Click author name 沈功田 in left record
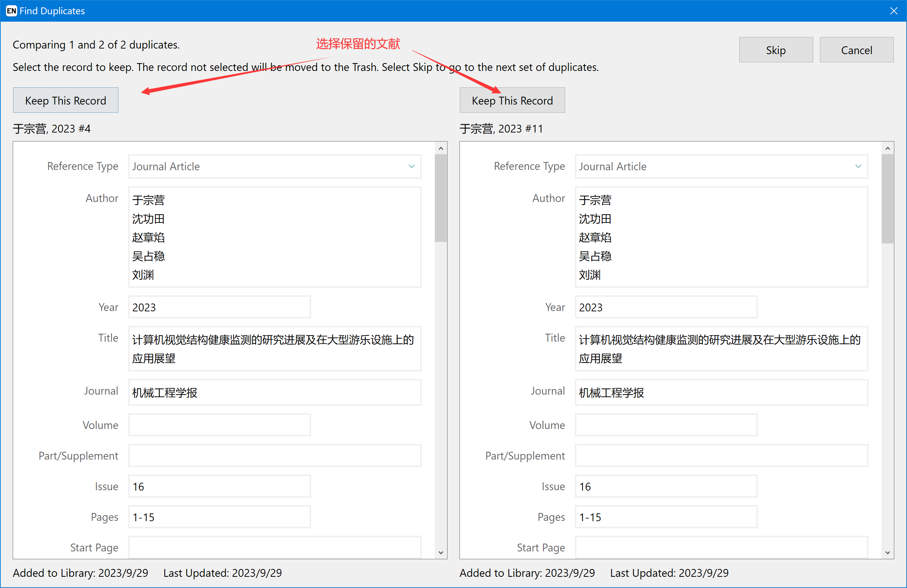This screenshot has height=588, width=907. click(148, 219)
